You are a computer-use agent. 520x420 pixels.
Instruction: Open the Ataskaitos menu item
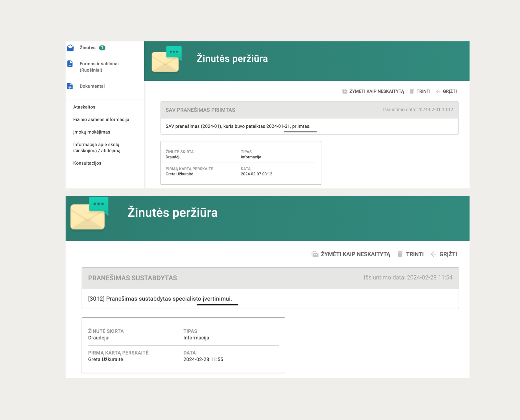84,107
